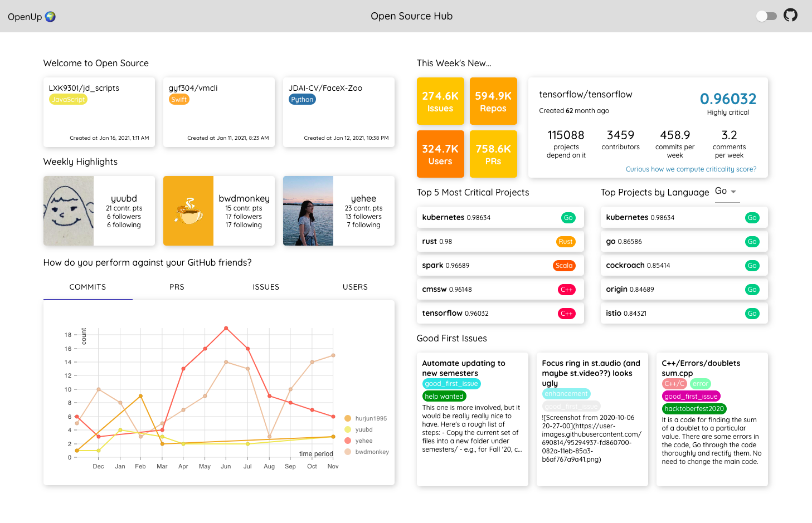Screen dimensions: 812x523
Task: Toggle hurjun1995 series in chart legend
Action: 366,418
